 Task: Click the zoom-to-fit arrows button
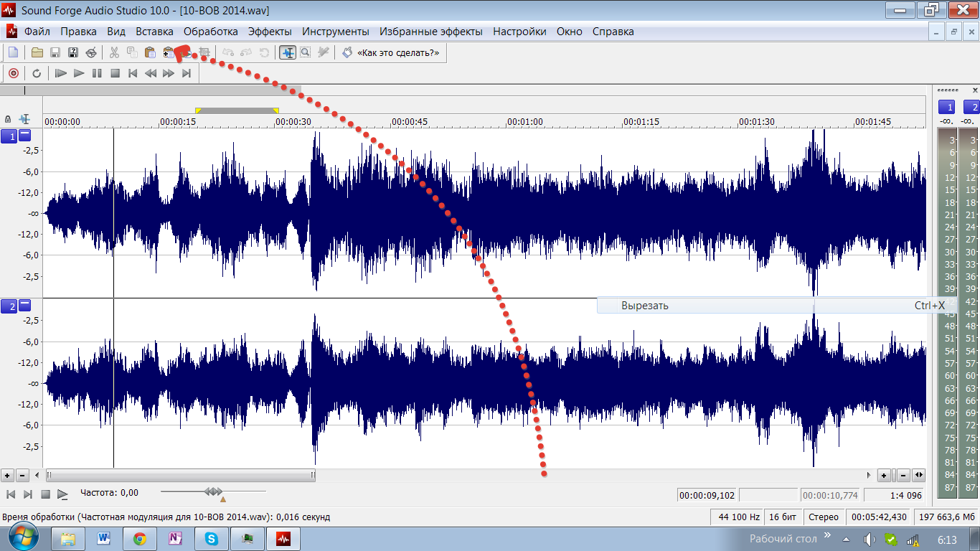918,475
